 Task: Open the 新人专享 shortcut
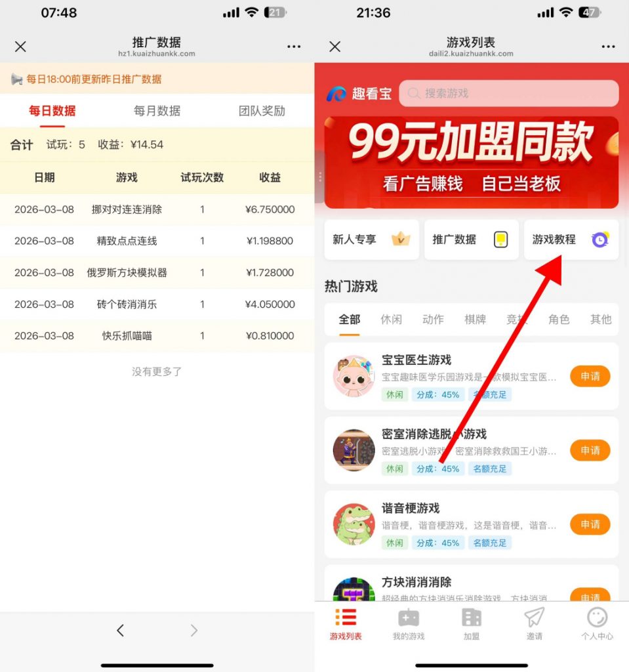point(371,240)
